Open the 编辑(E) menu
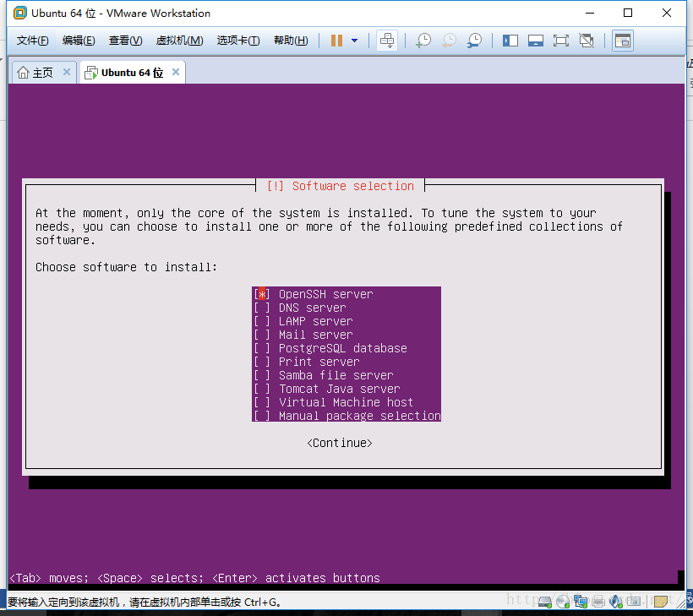The image size is (693, 616). coord(79,41)
